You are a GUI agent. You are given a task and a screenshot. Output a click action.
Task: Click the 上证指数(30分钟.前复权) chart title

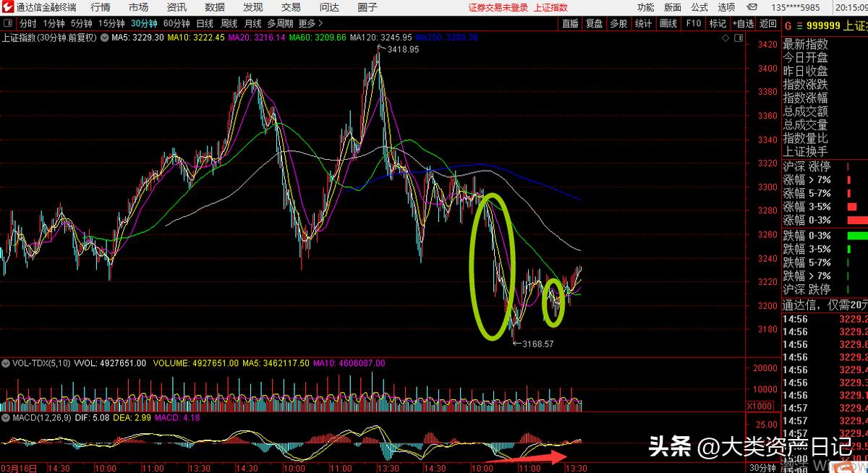pyautogui.click(x=50, y=37)
